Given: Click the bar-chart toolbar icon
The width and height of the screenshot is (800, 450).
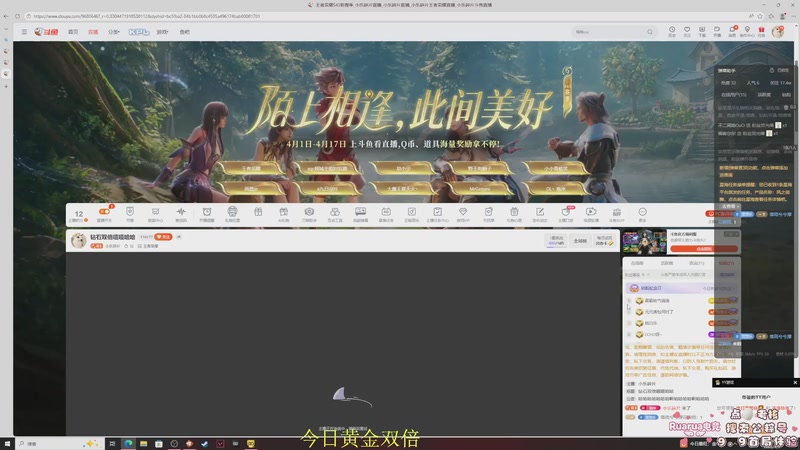Looking at the screenshot, I should tap(616, 214).
